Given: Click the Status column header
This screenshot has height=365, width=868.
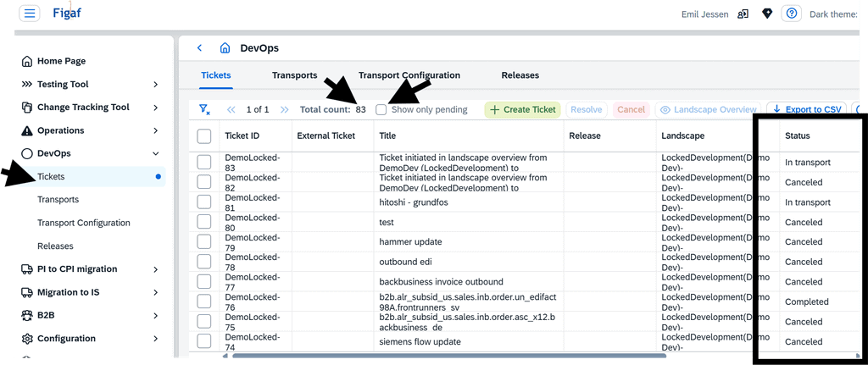Looking at the screenshot, I should [x=797, y=135].
